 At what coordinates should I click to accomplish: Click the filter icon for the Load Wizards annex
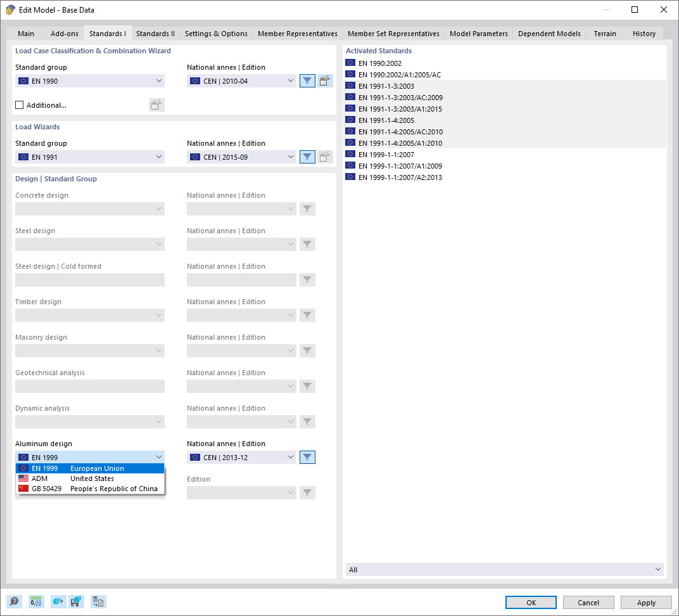307,157
